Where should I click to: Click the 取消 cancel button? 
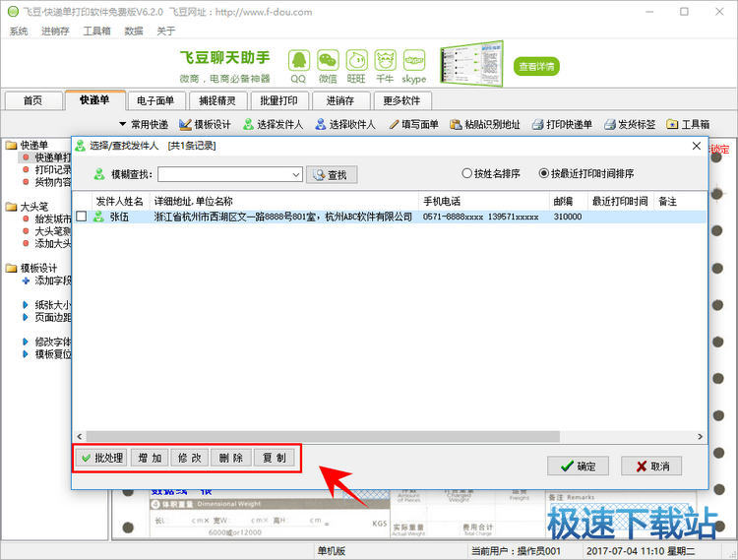click(x=651, y=466)
